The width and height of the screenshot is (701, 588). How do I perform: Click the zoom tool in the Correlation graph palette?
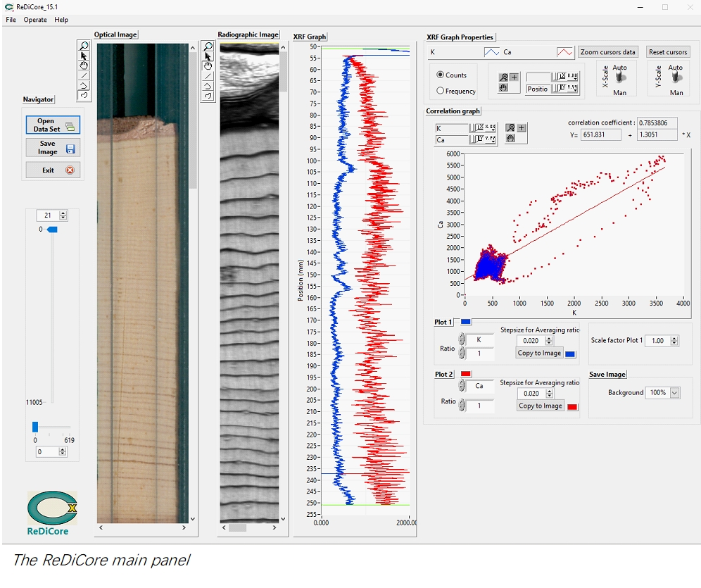click(x=511, y=128)
